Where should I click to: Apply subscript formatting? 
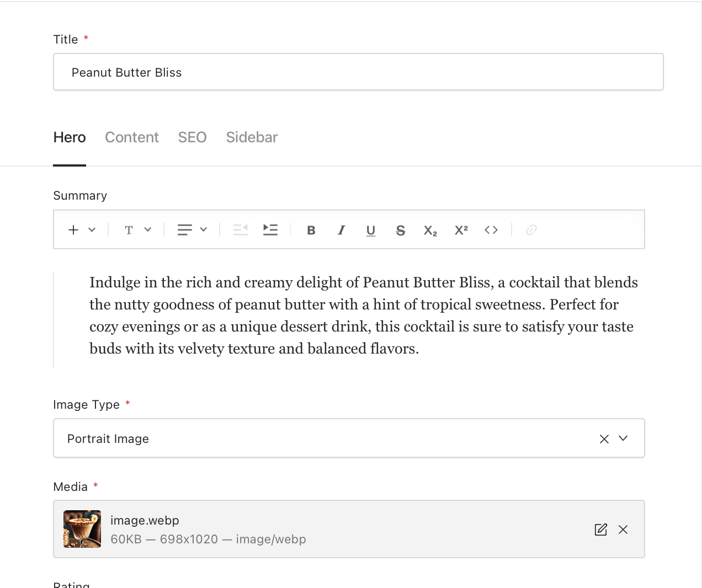coord(430,231)
